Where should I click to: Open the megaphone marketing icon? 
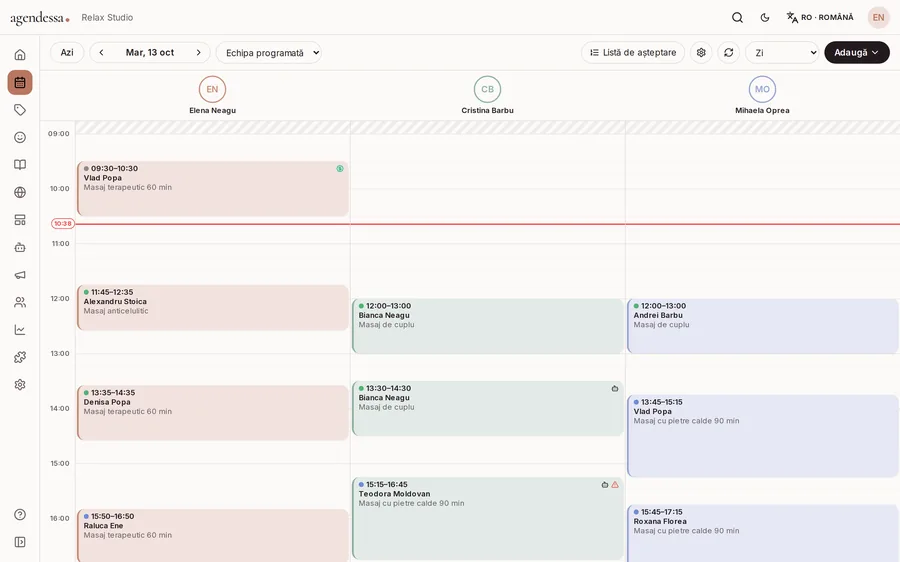pyautogui.click(x=20, y=275)
